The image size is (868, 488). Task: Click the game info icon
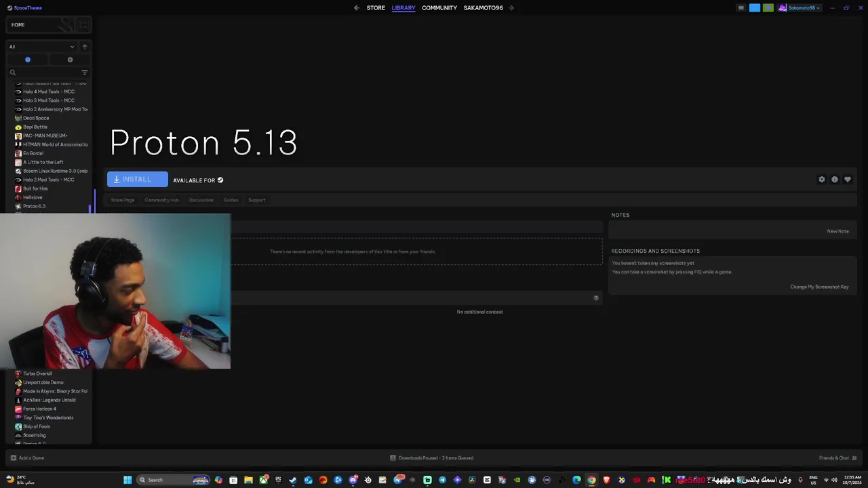coord(835,180)
